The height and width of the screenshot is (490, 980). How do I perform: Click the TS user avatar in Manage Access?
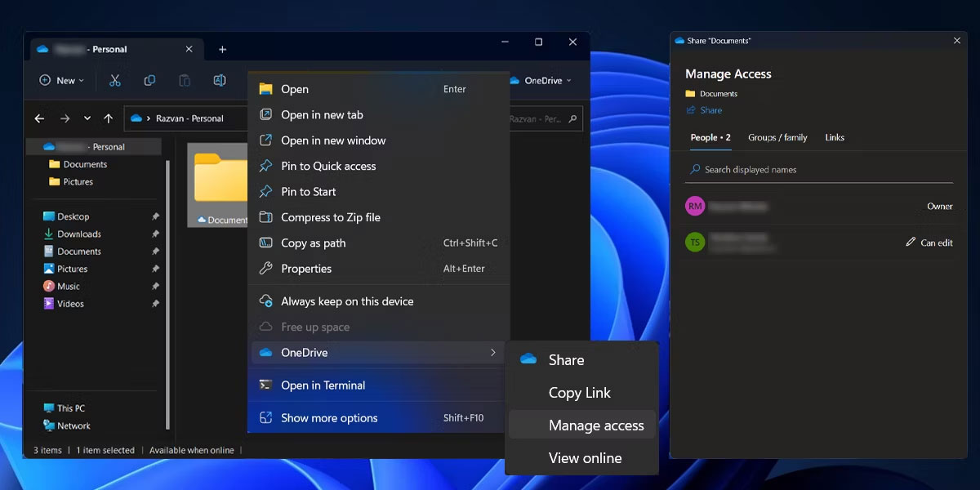tap(695, 242)
